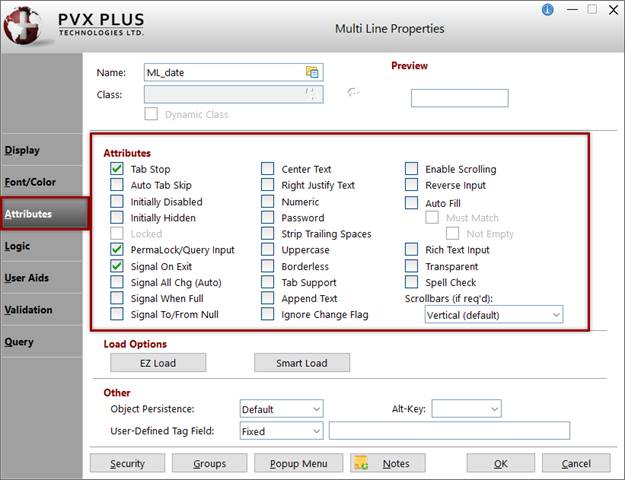The image size is (625, 480).
Task: Switch to the Display tab
Action: click(22, 150)
